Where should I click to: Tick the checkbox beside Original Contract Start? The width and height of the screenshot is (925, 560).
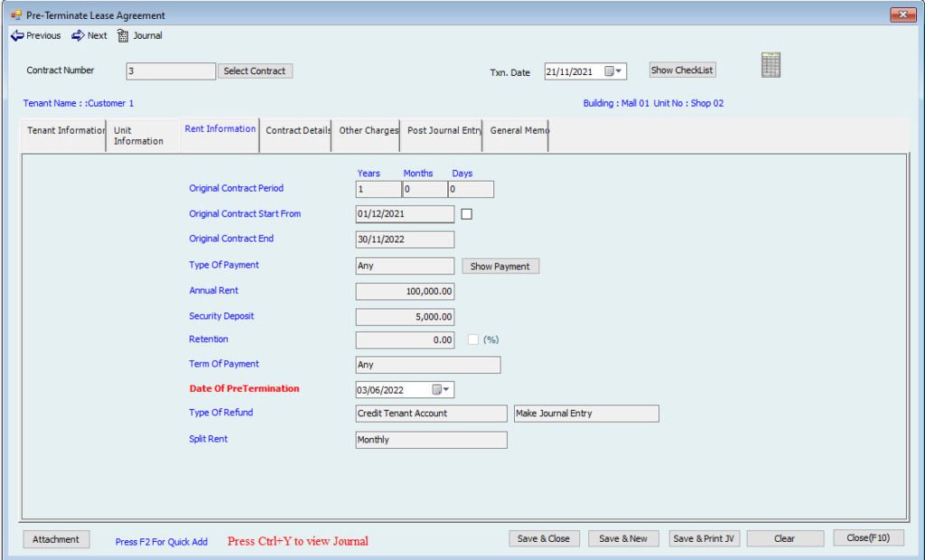[x=467, y=214]
